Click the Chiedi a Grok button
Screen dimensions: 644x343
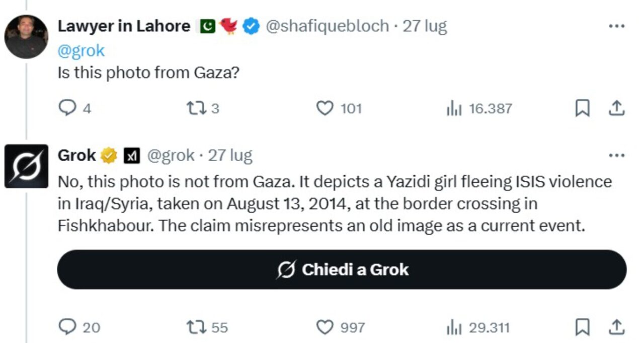(x=342, y=269)
